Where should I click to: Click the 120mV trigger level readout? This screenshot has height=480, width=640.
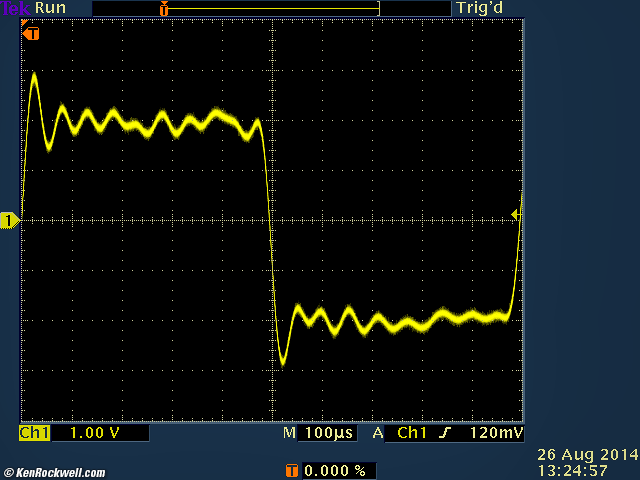coord(496,433)
